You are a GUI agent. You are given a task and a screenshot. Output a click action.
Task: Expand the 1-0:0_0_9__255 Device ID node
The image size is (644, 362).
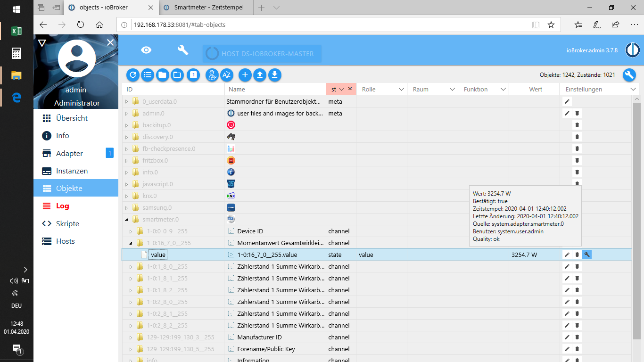click(x=131, y=231)
